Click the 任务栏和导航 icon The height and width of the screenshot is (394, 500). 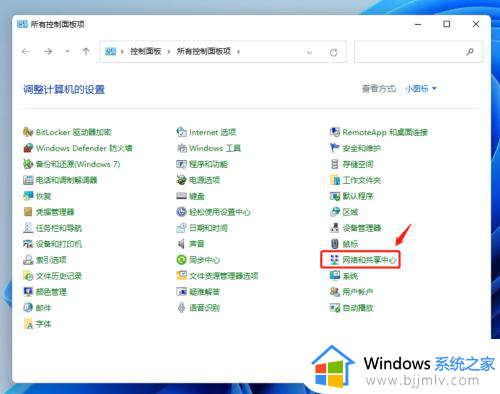tap(28, 228)
